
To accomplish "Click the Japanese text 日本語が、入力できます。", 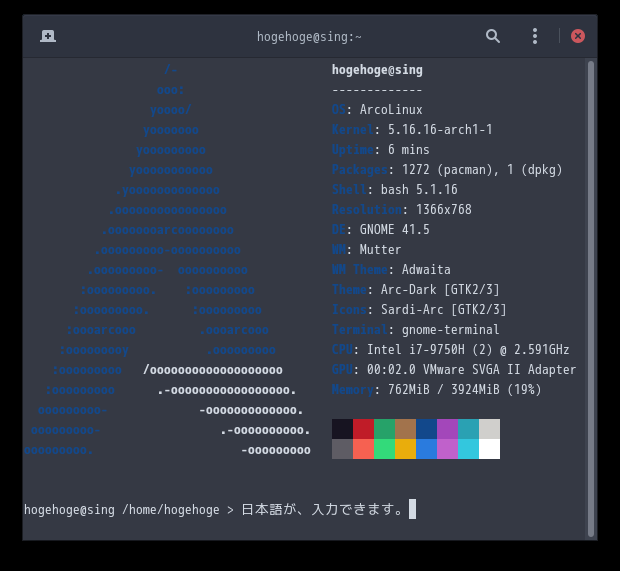I will tap(322, 509).
